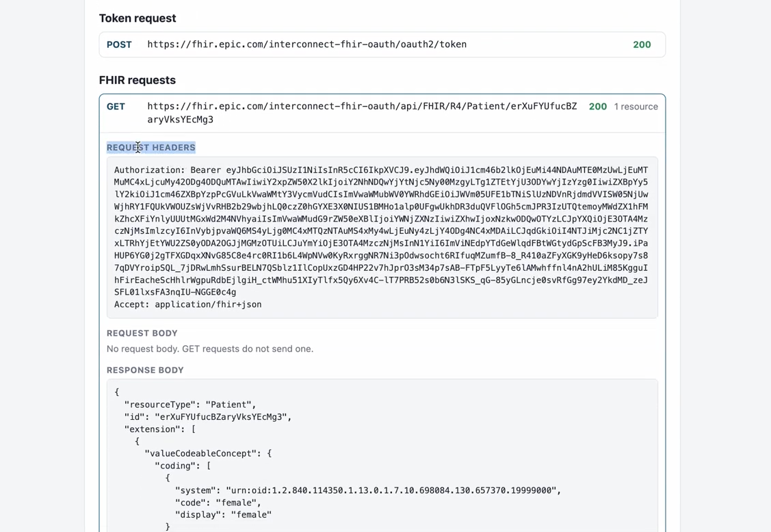Collapse the GET Patient FHIR request row

pyautogui.click(x=382, y=113)
